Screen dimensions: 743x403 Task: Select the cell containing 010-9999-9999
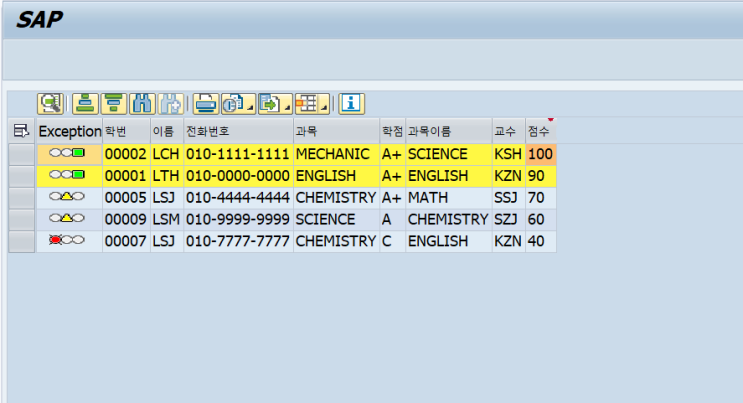pyautogui.click(x=237, y=220)
